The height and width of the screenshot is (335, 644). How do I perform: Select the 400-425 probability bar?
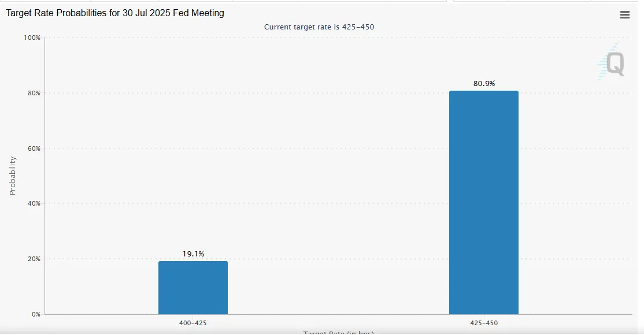pyautogui.click(x=193, y=287)
